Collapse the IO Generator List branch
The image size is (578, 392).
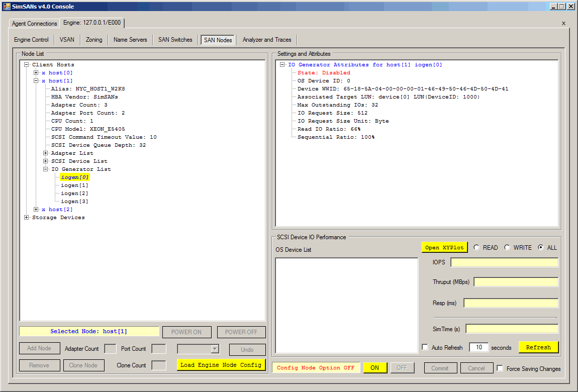[46, 169]
